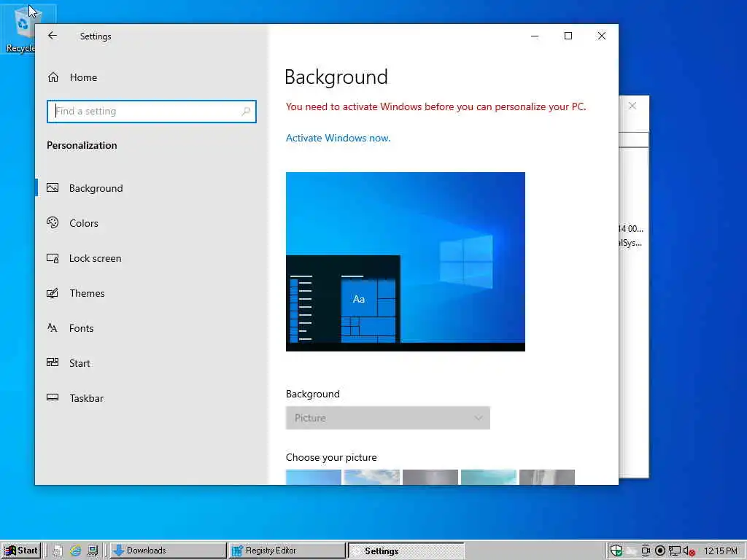Choose the first blue picture thumbnail
The height and width of the screenshot is (560, 747).
[x=314, y=477]
